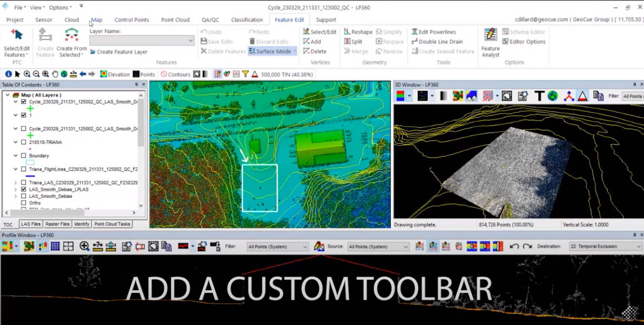Click the color legend swatch in Profile Window

7,246
